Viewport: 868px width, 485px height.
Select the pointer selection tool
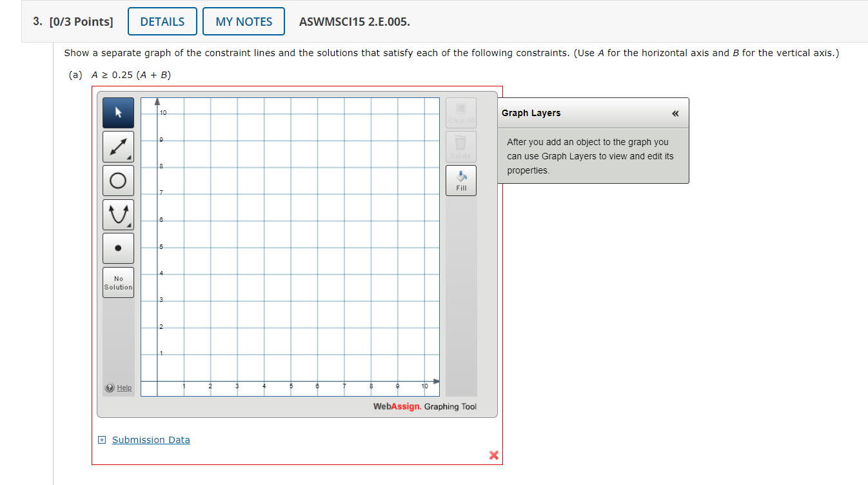point(118,112)
